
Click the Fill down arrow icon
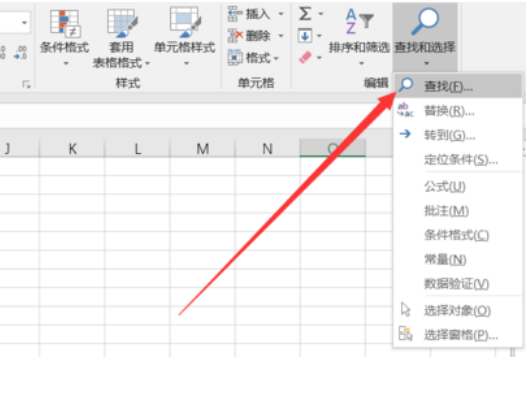pos(305,36)
